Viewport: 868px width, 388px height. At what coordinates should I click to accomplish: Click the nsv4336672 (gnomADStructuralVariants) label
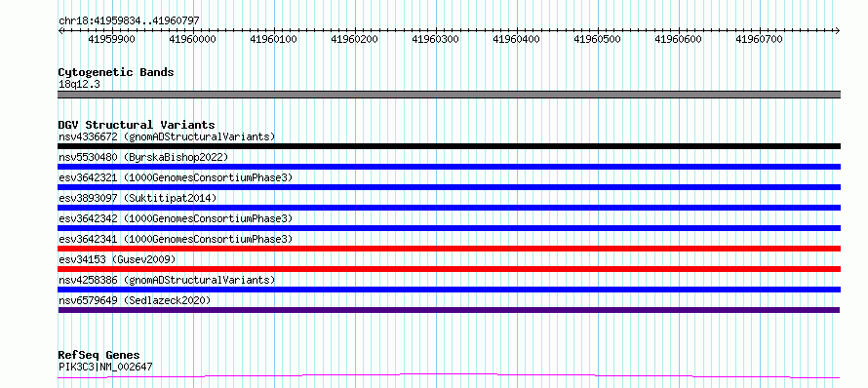[167, 136]
